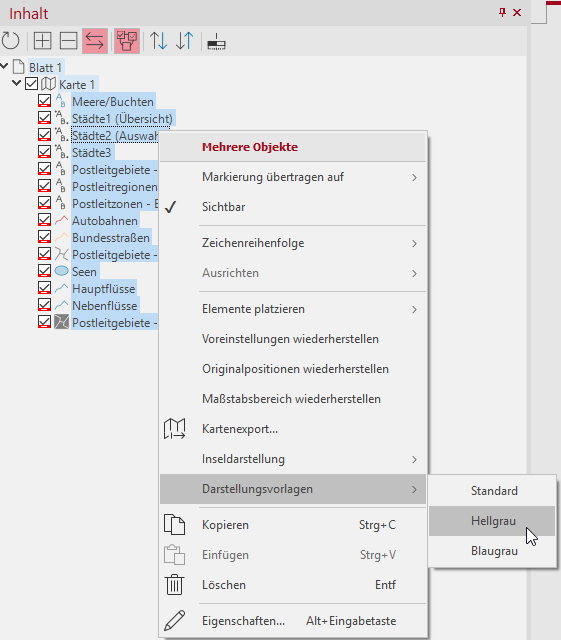Choose Hellgrau display template
The image size is (561, 640).
[492, 521]
